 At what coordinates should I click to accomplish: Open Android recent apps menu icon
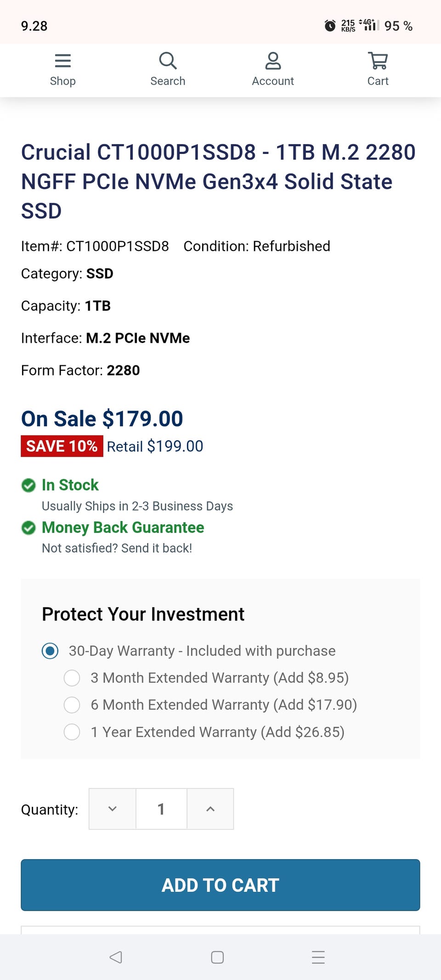[x=318, y=957]
